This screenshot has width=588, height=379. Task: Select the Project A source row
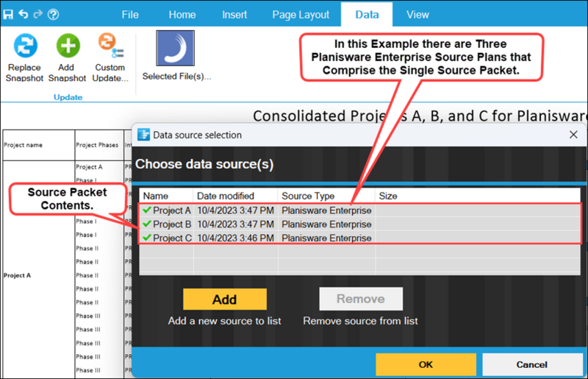[360, 210]
